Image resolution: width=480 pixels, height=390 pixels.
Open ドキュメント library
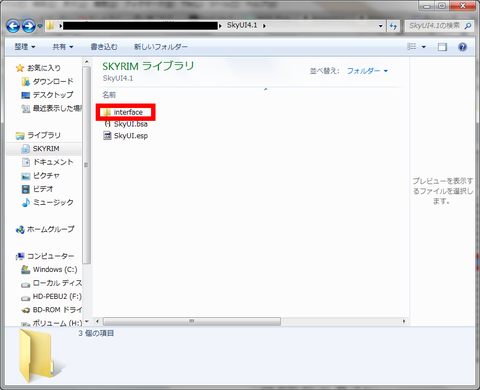(47, 162)
